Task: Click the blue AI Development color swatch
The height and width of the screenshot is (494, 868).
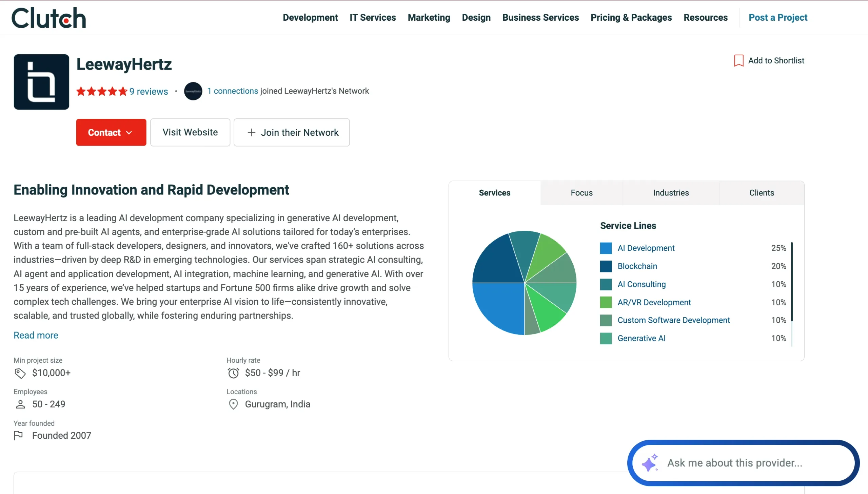Action: (606, 248)
